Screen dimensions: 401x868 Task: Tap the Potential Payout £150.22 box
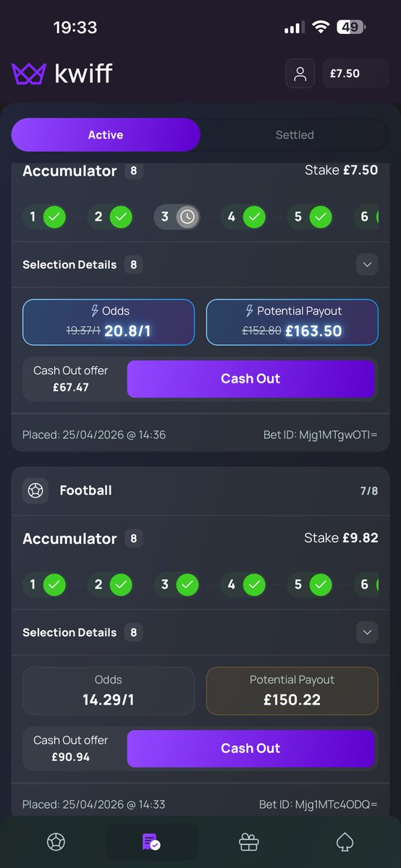click(x=292, y=690)
